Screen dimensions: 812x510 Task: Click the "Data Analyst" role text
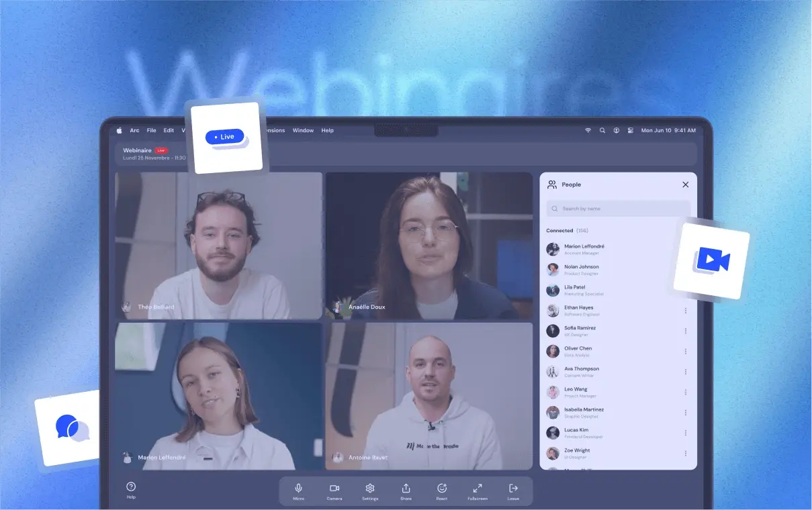(x=578, y=355)
